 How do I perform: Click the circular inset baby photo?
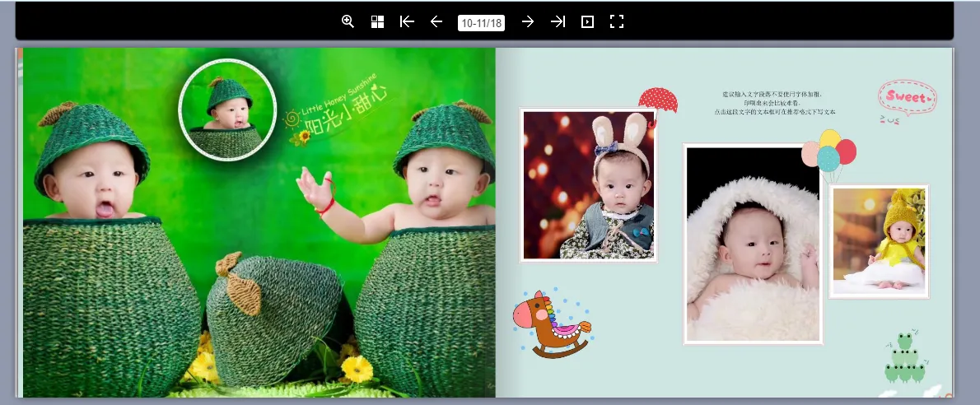tap(227, 109)
